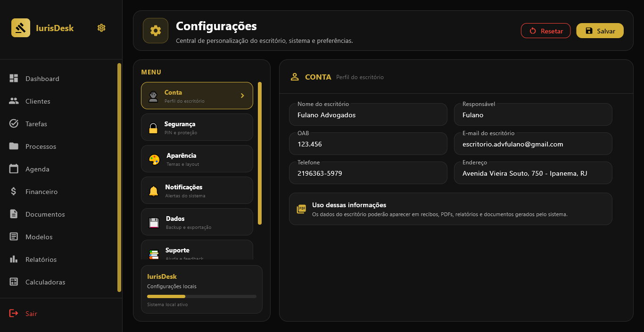Expand Conta with its chevron arrow
The width and height of the screenshot is (644, 332).
click(242, 96)
